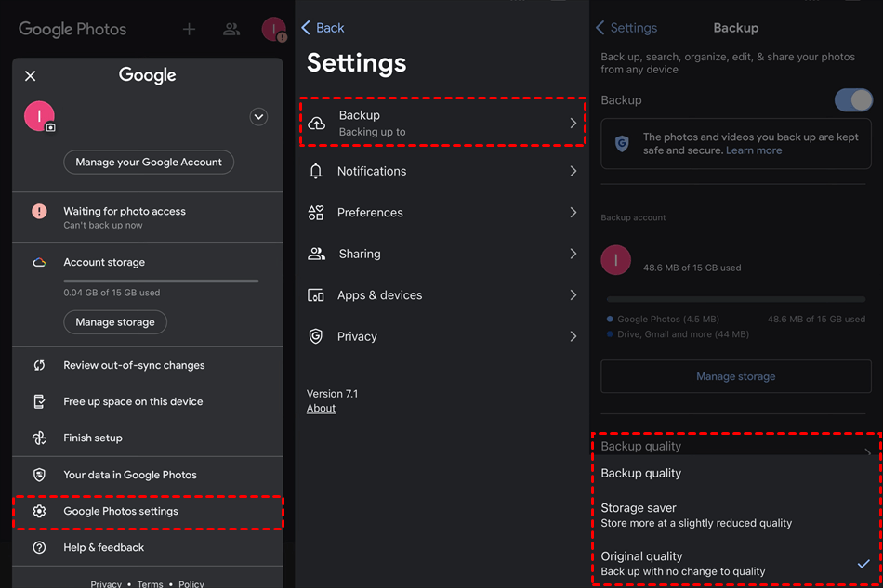Expand the Apps & devices row chevron
This screenshot has height=588, width=883.
point(573,295)
